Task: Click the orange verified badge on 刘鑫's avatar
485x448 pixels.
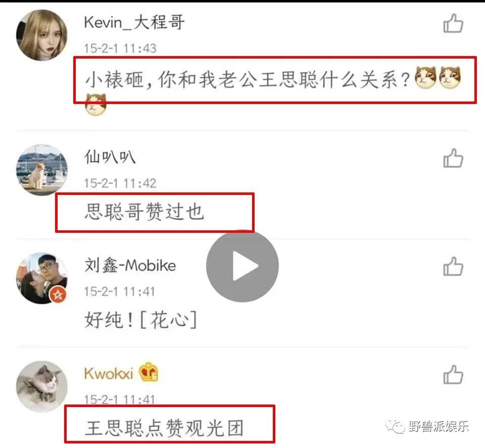Action: [x=58, y=294]
